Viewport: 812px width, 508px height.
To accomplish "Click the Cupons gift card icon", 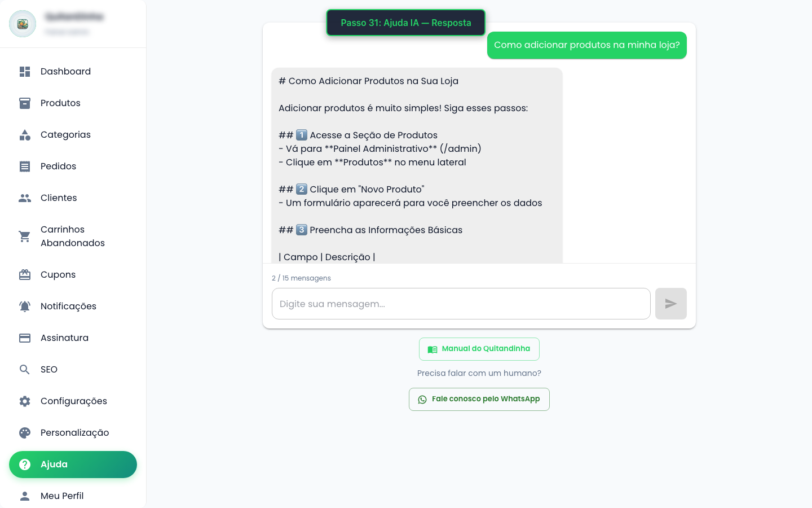I will click(25, 275).
